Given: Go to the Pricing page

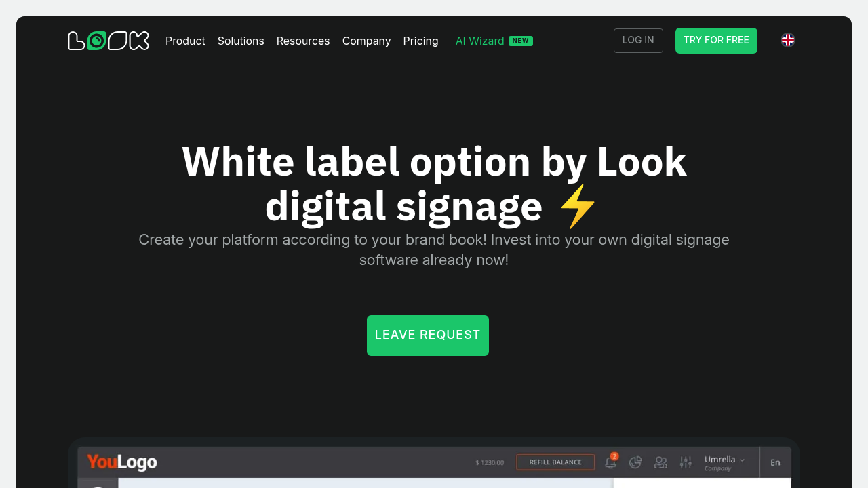Looking at the screenshot, I should [420, 41].
